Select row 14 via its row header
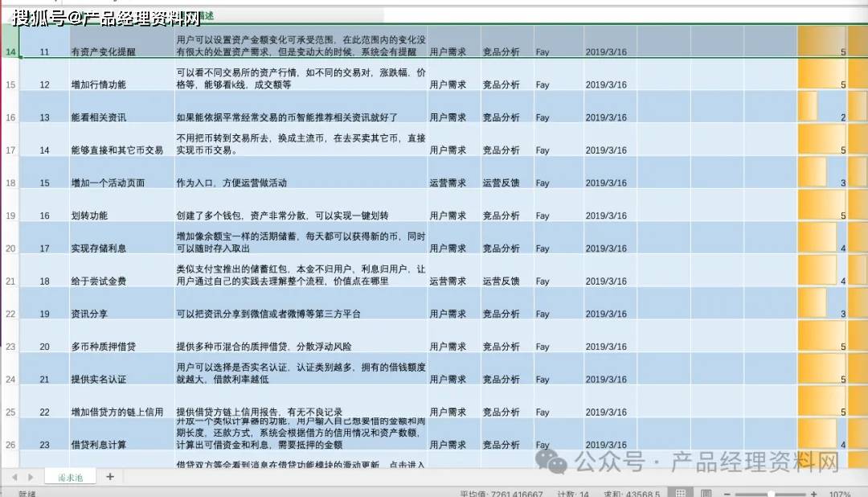This screenshot has width=868, height=497. (x=10, y=52)
